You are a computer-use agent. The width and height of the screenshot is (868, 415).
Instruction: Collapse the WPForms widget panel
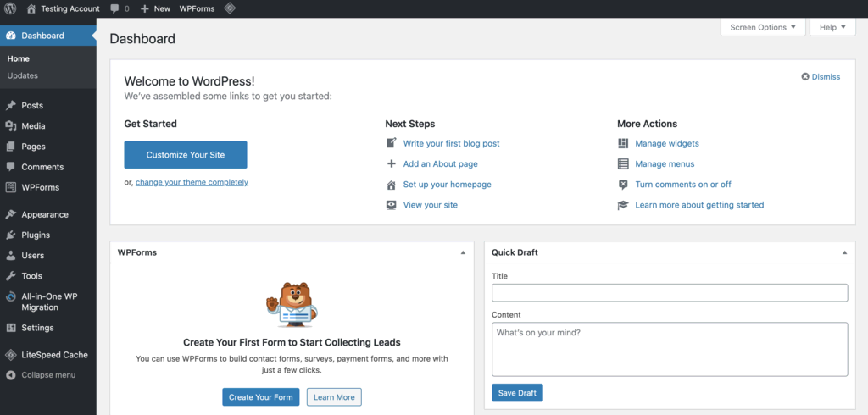[463, 252]
